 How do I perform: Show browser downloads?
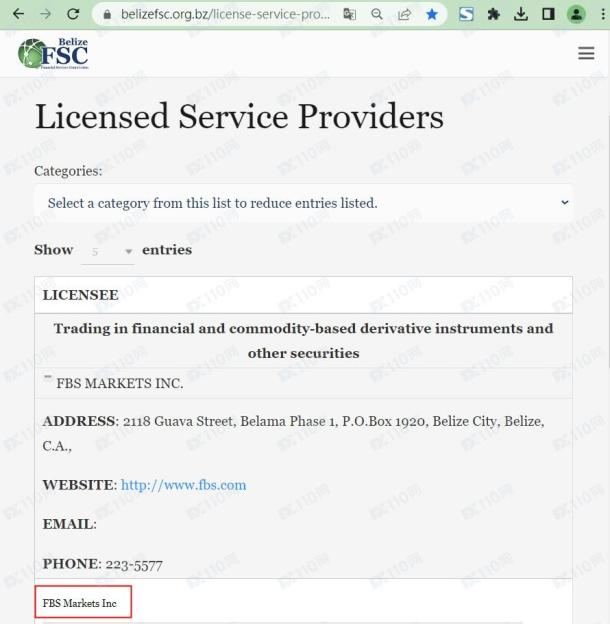click(521, 14)
